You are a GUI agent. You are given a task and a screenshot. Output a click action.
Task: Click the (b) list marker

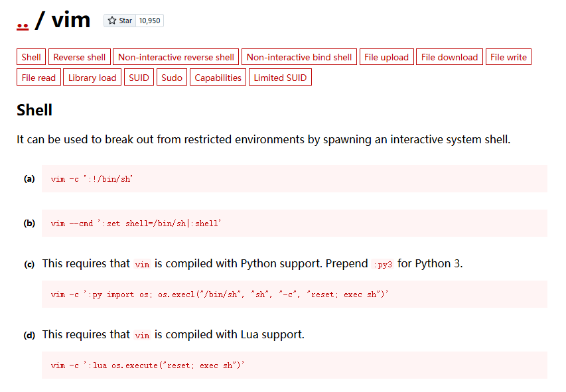29,223
